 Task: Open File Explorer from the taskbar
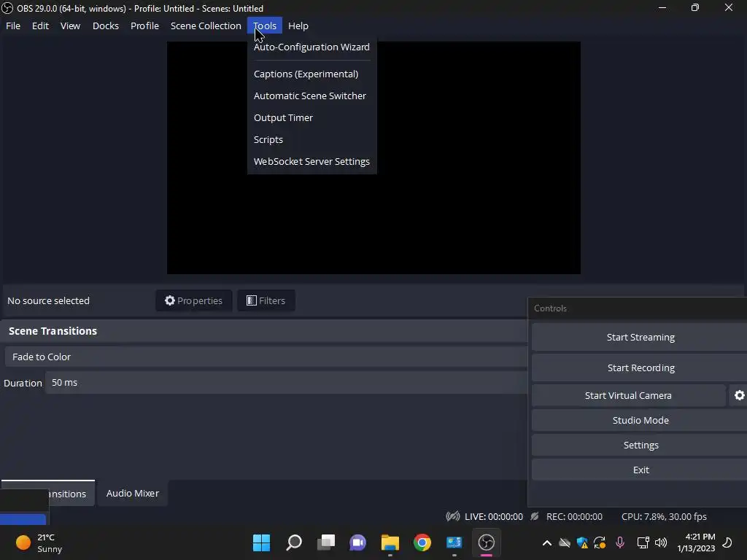(390, 542)
